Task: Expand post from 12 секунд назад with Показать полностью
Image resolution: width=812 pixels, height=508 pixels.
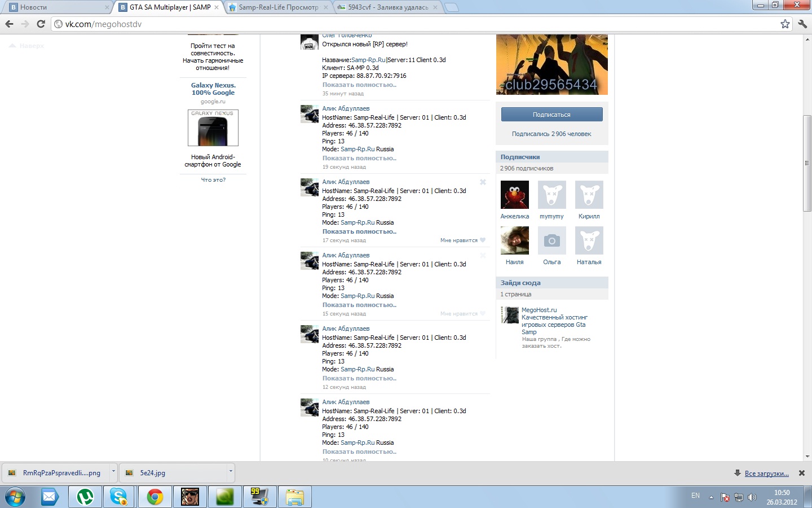Action: coord(359,378)
